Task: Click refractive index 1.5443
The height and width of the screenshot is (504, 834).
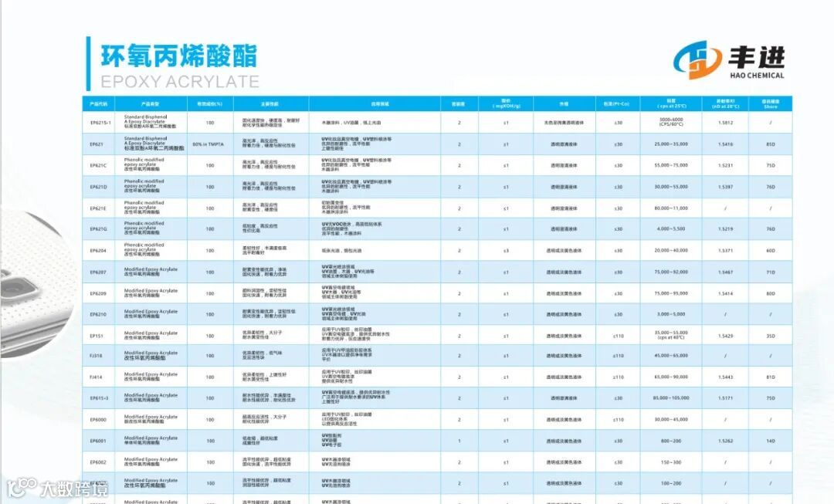Action: [x=725, y=377]
